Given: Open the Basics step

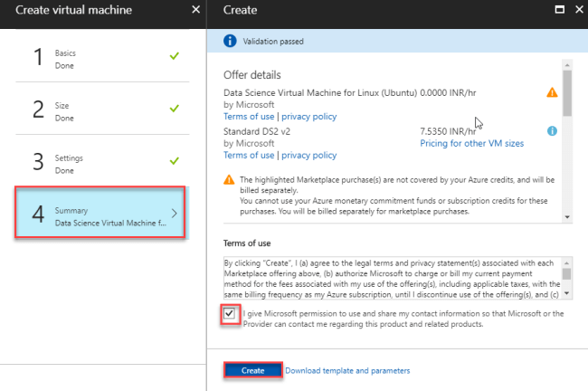Looking at the screenshot, I should tap(100, 58).
